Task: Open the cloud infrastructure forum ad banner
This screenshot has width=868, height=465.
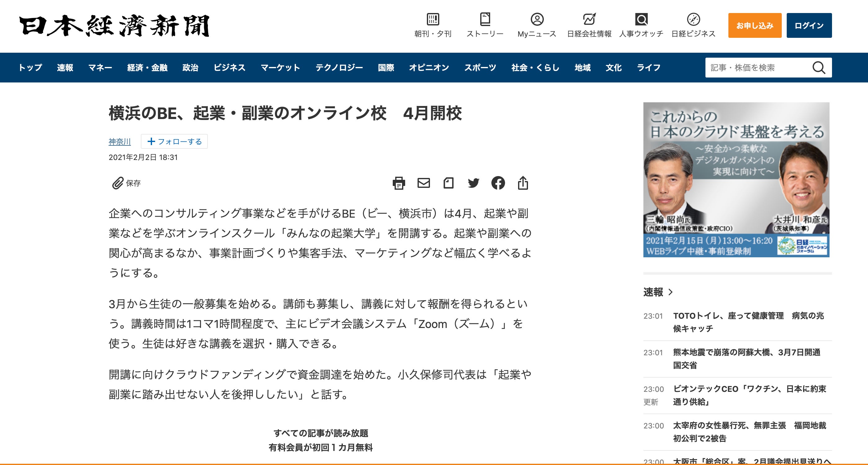Action: point(736,179)
